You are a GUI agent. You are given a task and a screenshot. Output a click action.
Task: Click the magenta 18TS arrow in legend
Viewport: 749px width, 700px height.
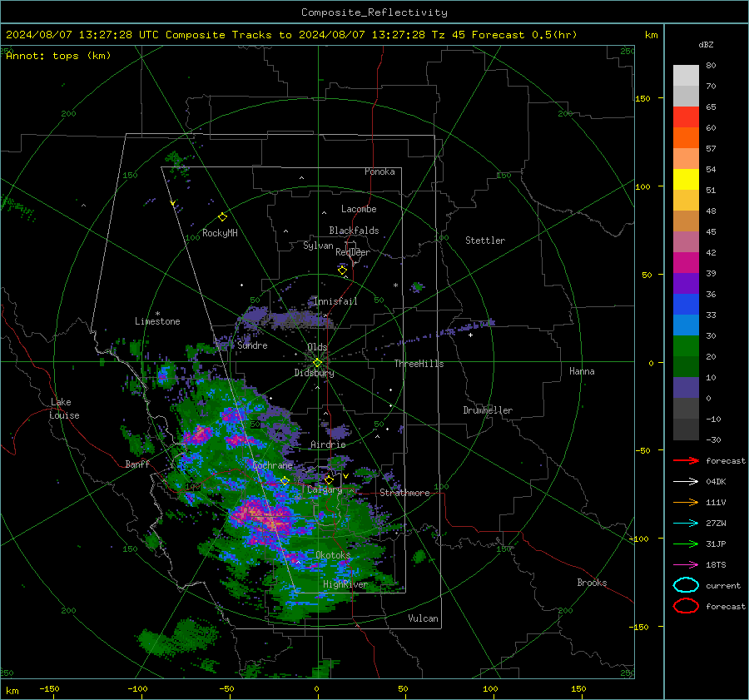[x=686, y=565]
